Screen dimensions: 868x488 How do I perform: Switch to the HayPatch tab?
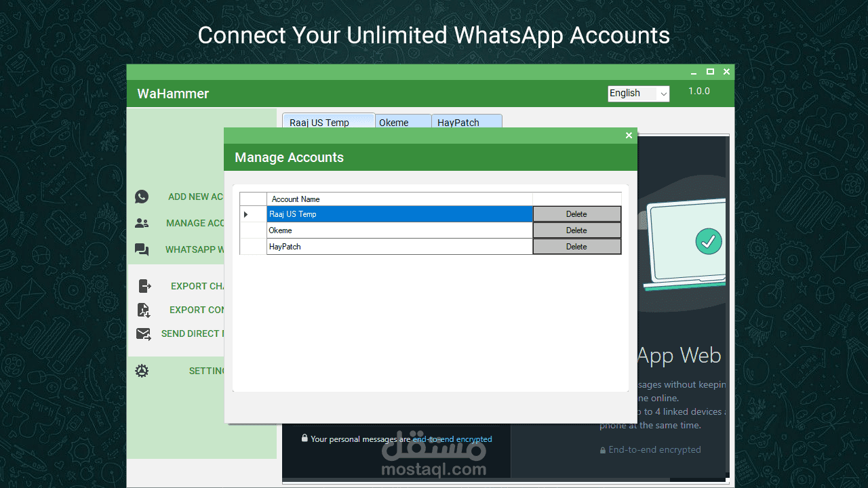point(467,122)
